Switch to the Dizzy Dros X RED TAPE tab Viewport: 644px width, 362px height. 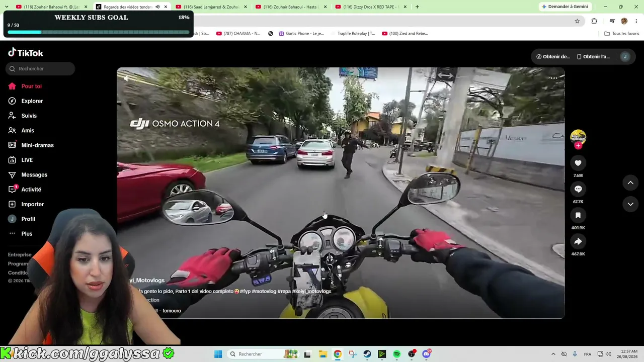(x=370, y=7)
